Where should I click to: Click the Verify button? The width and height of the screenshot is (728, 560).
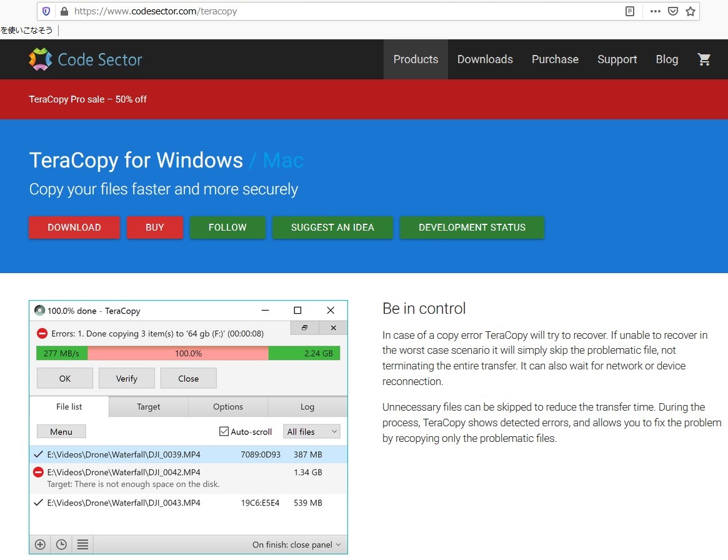pos(127,378)
